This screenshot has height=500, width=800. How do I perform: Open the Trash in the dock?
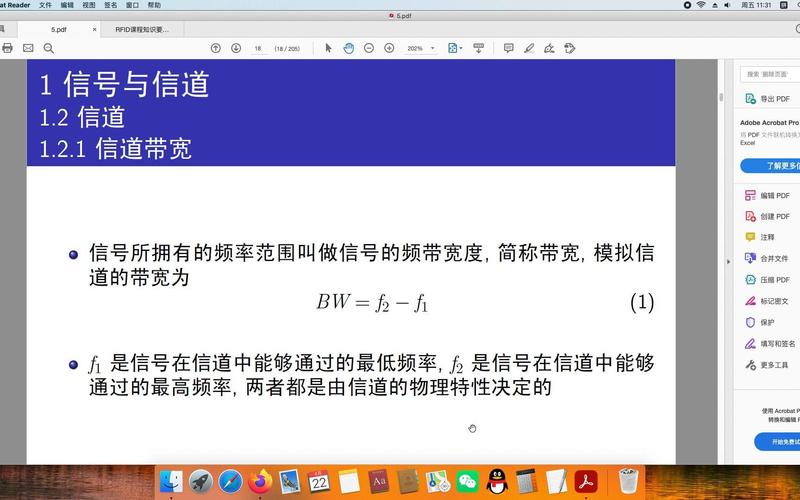[x=628, y=481]
